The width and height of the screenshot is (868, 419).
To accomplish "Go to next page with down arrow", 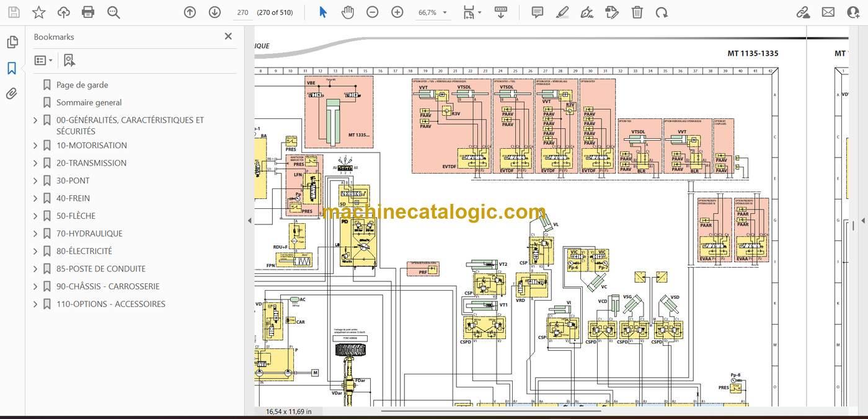I will coord(215,12).
